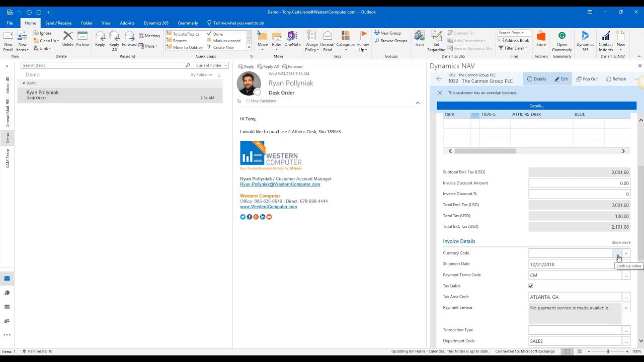Viewport: 644px width, 362px height.
Task: Open the Clean Up dropdown
Action: click(46, 41)
